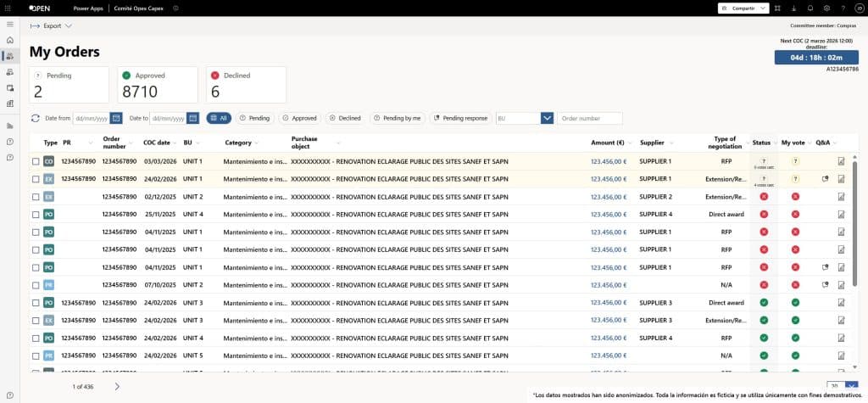
Task: Check the box for 25/11/2025 order
Action: pyautogui.click(x=36, y=215)
